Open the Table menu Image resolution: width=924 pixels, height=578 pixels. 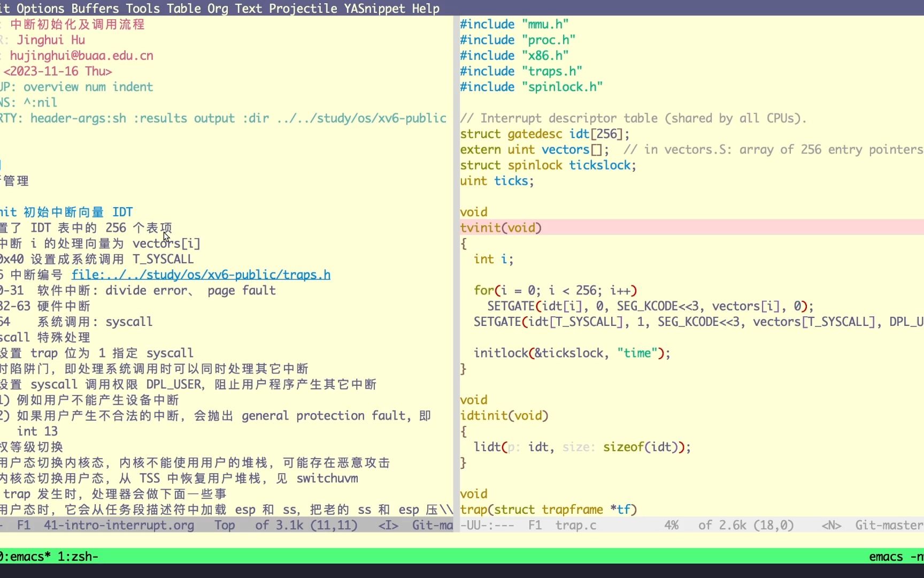(183, 9)
